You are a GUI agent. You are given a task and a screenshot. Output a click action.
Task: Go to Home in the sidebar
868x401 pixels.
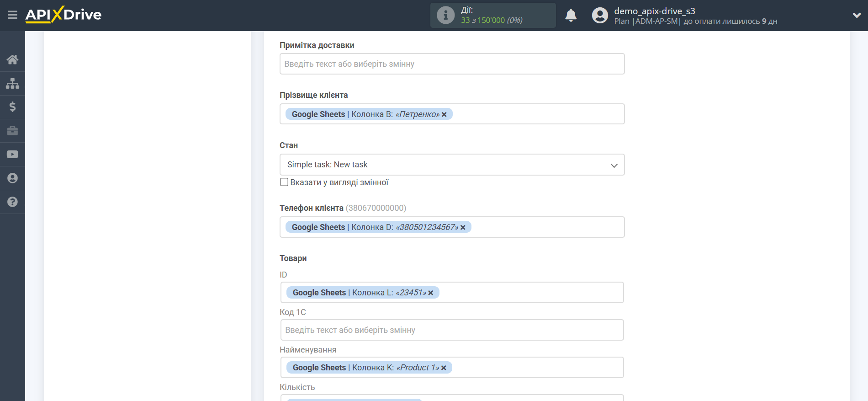click(12, 59)
